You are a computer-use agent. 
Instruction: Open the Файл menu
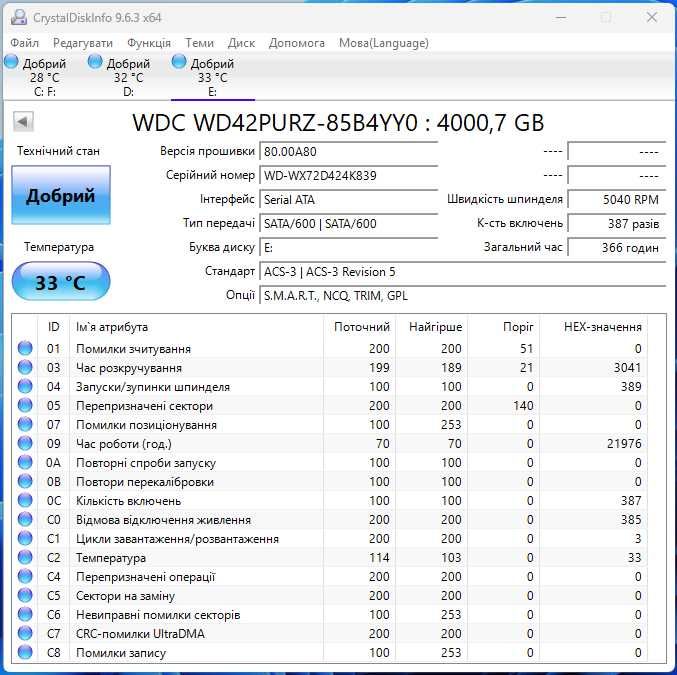coord(25,43)
